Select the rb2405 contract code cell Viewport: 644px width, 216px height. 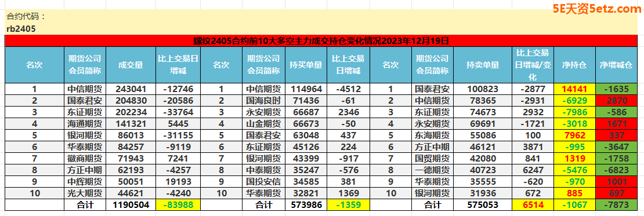click(x=21, y=29)
